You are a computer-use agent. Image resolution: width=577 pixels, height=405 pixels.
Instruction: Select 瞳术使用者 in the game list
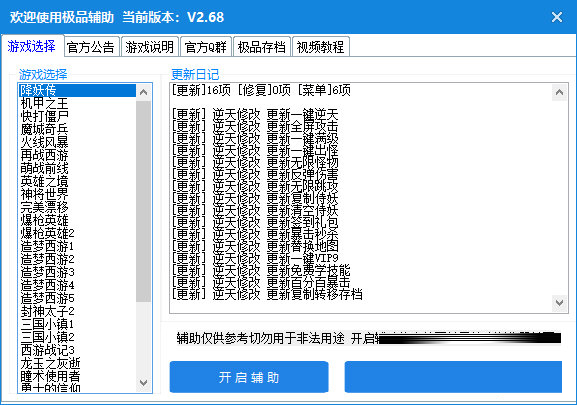click(x=77, y=376)
